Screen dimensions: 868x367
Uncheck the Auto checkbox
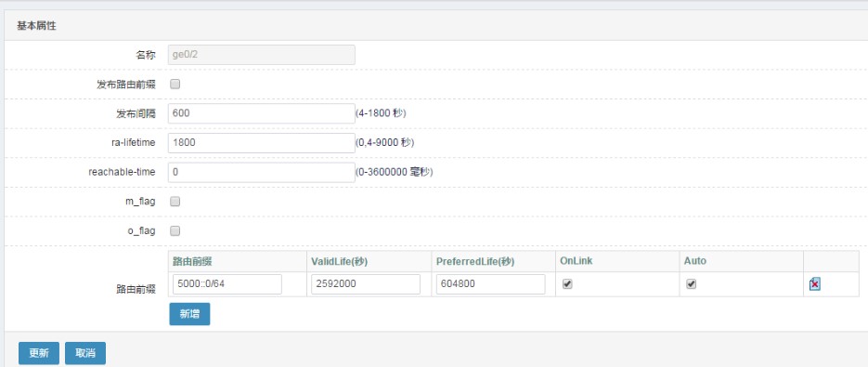coord(691,283)
